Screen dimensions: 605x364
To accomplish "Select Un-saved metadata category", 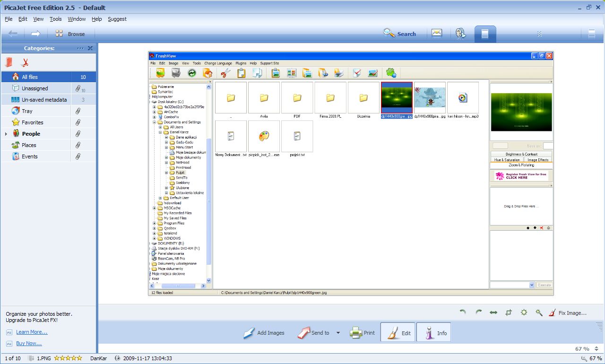I will tap(48, 99).
